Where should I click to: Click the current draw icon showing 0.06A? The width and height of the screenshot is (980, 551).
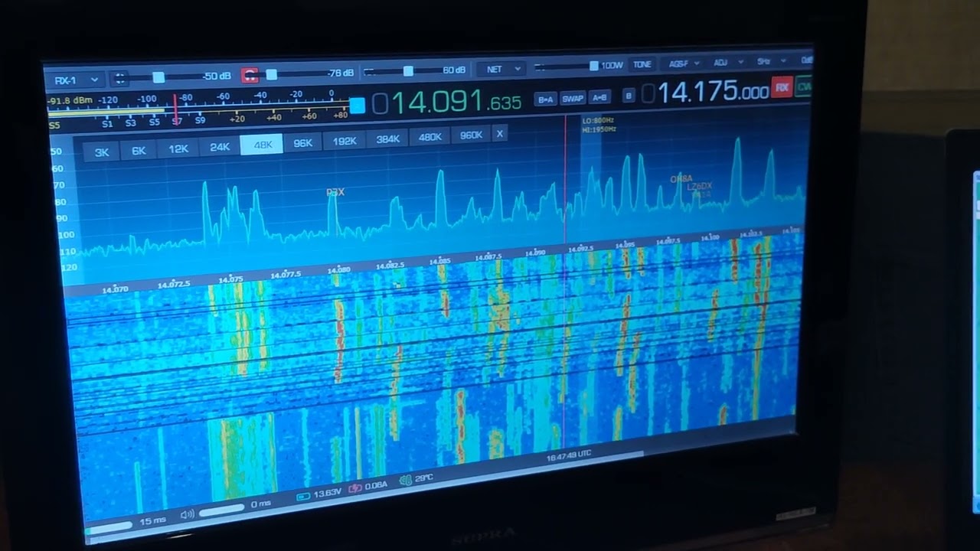click(355, 487)
